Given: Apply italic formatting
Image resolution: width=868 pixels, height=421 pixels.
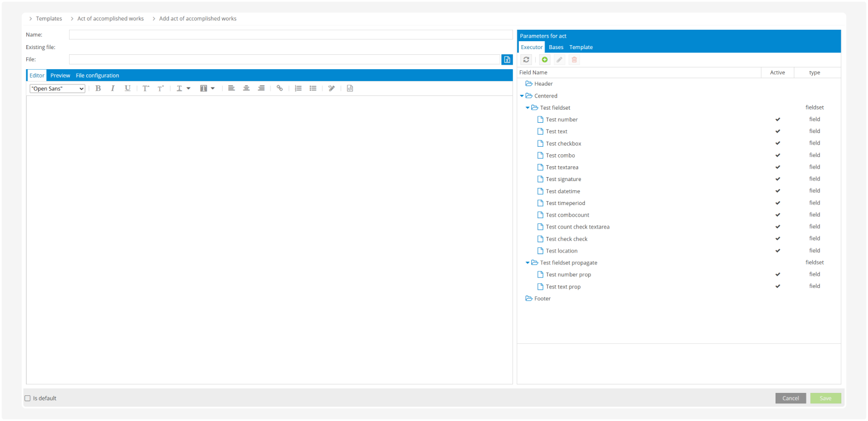Looking at the screenshot, I should coord(113,89).
